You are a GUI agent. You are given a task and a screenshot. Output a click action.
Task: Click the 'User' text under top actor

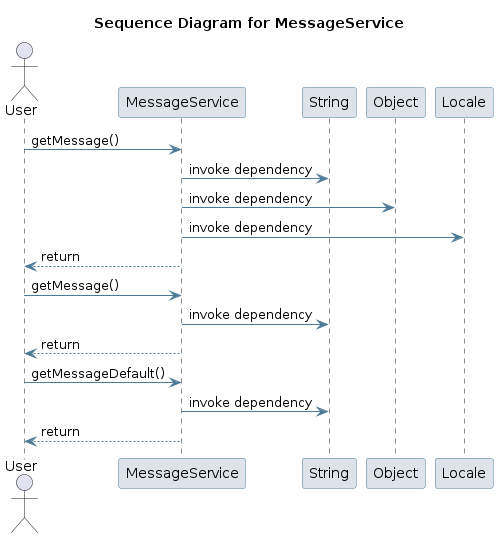point(21,110)
